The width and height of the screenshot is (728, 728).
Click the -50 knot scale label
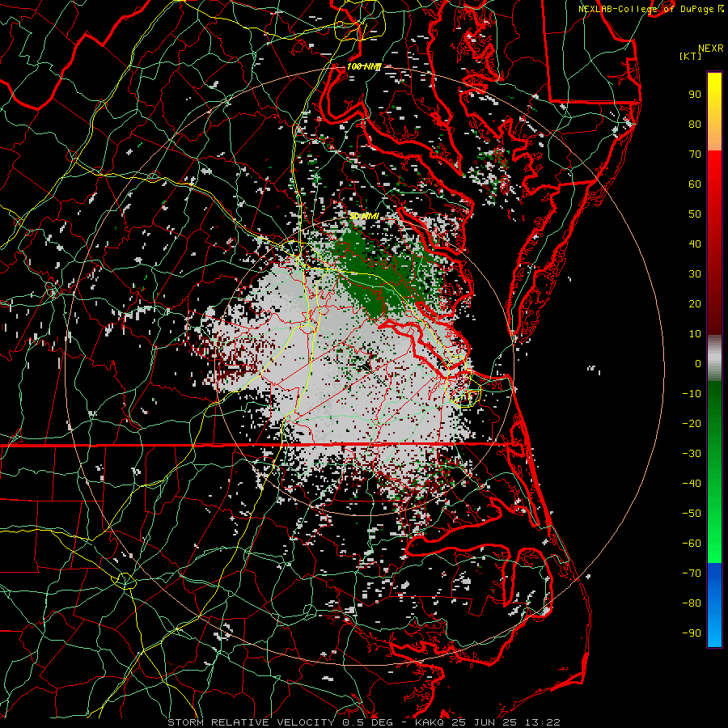[x=692, y=514]
